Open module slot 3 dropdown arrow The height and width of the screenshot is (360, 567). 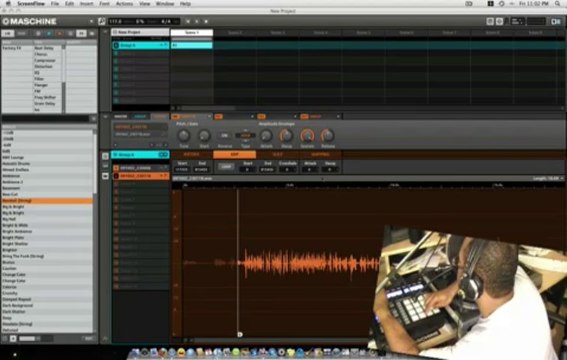(295, 116)
